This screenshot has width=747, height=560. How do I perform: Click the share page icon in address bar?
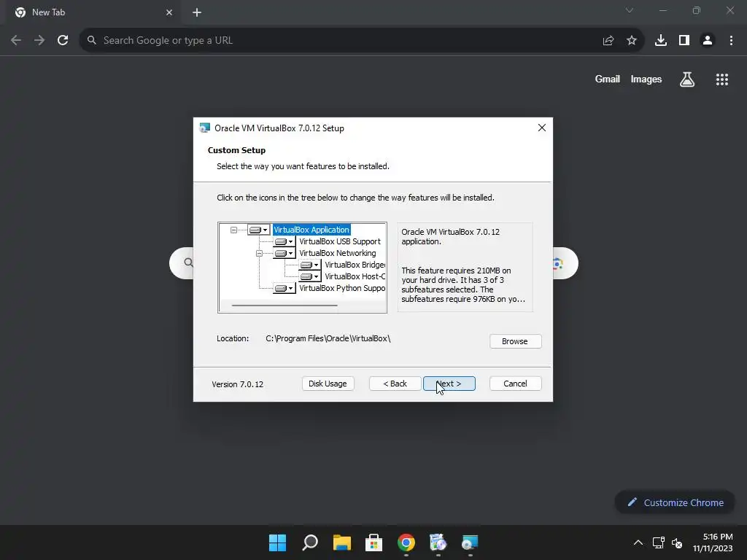pos(608,41)
